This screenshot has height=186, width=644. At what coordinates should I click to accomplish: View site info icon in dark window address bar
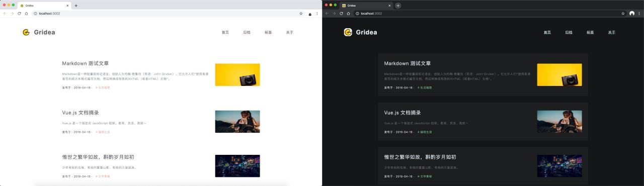[x=358, y=14]
